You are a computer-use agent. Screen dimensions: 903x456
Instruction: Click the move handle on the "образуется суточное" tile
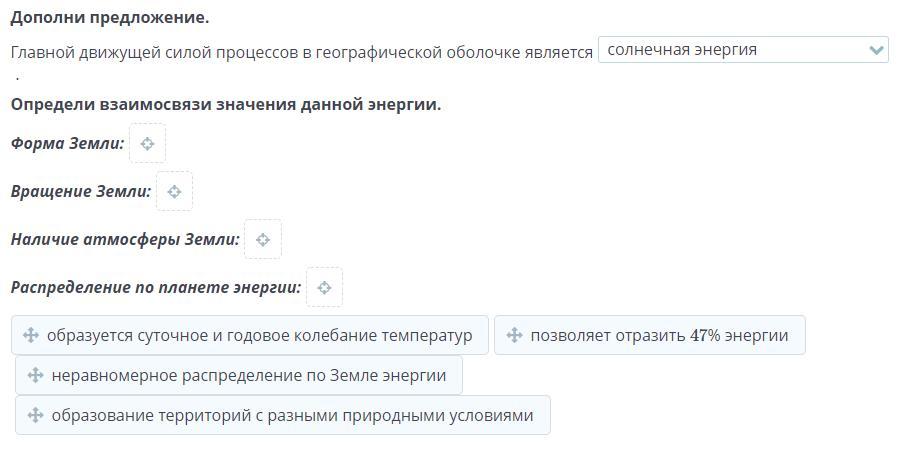tap(30, 335)
